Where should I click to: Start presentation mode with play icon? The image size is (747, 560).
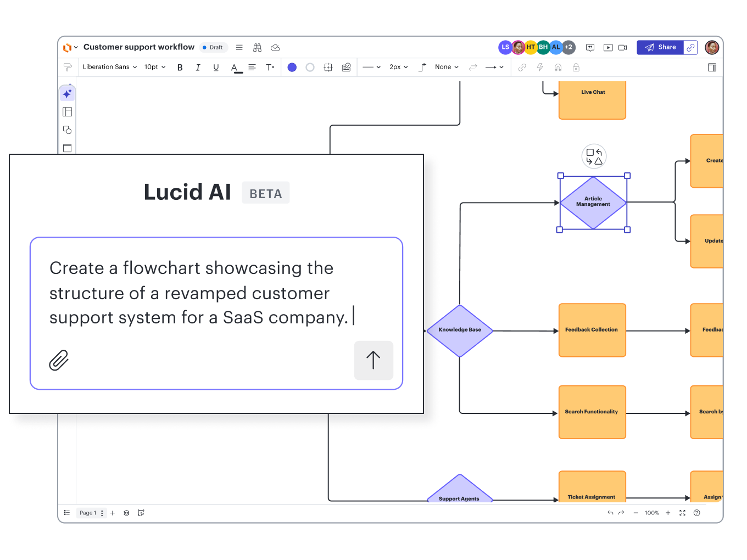click(x=608, y=48)
